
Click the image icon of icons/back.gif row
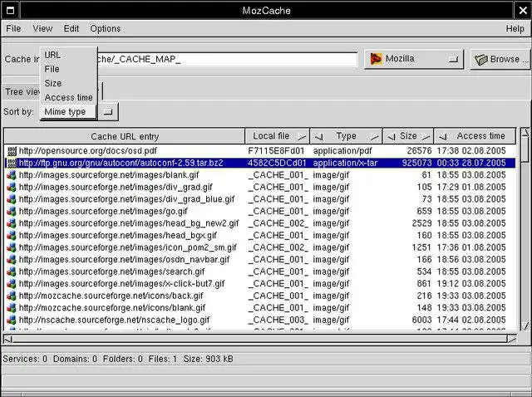point(12,296)
